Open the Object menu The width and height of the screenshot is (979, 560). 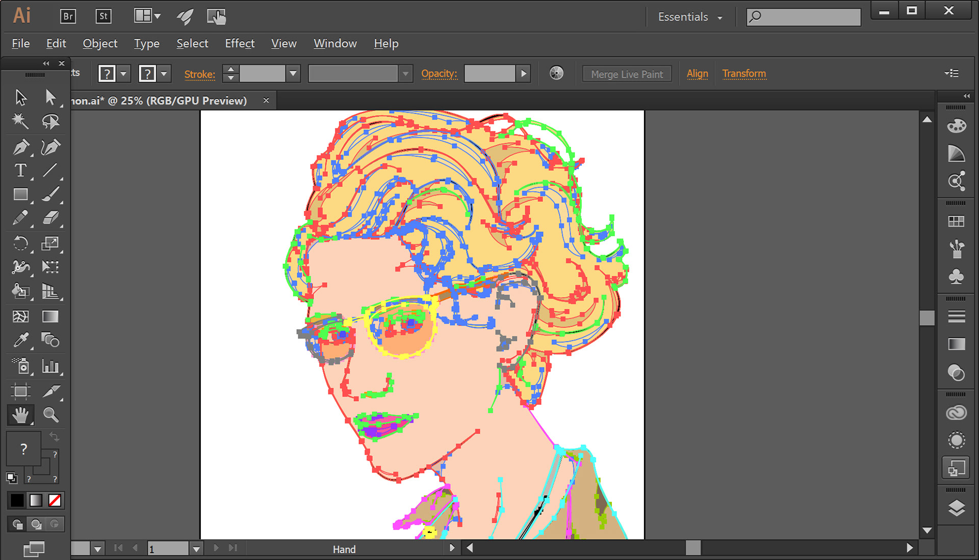(x=100, y=43)
